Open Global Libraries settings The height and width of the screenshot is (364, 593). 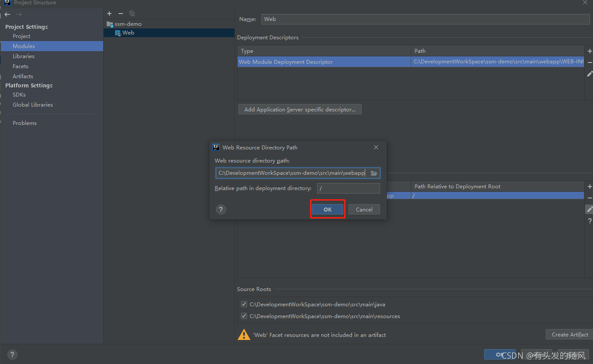point(33,104)
